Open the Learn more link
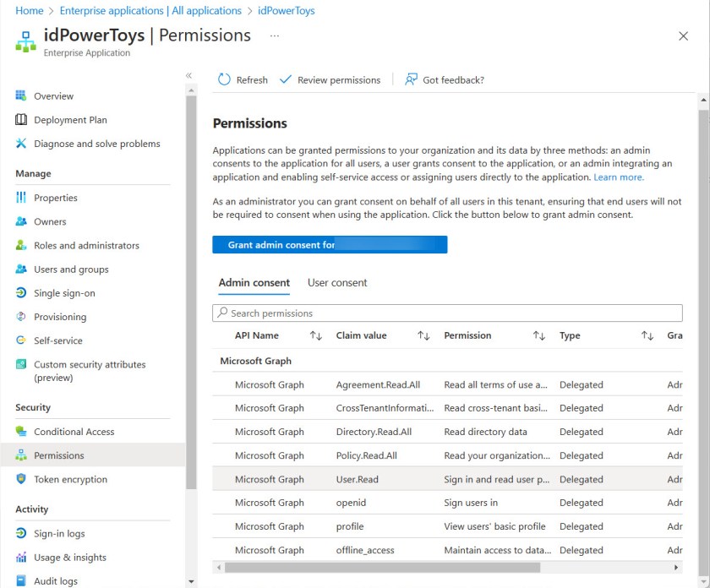 (x=619, y=177)
